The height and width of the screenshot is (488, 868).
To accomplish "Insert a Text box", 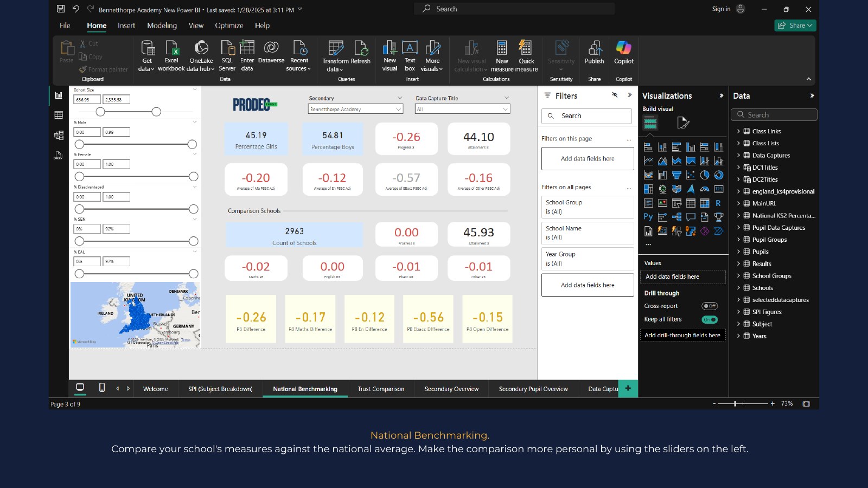I will click(410, 56).
